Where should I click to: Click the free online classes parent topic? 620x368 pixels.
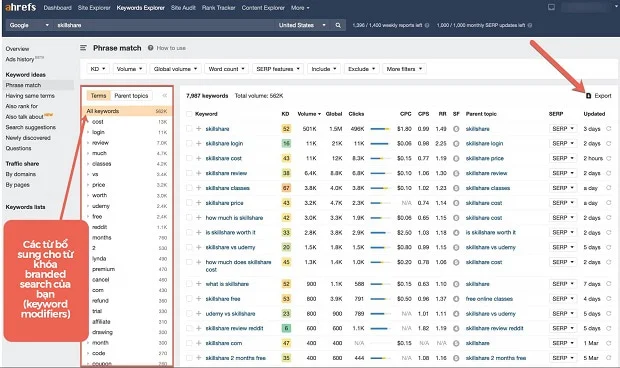pyautogui.click(x=489, y=299)
